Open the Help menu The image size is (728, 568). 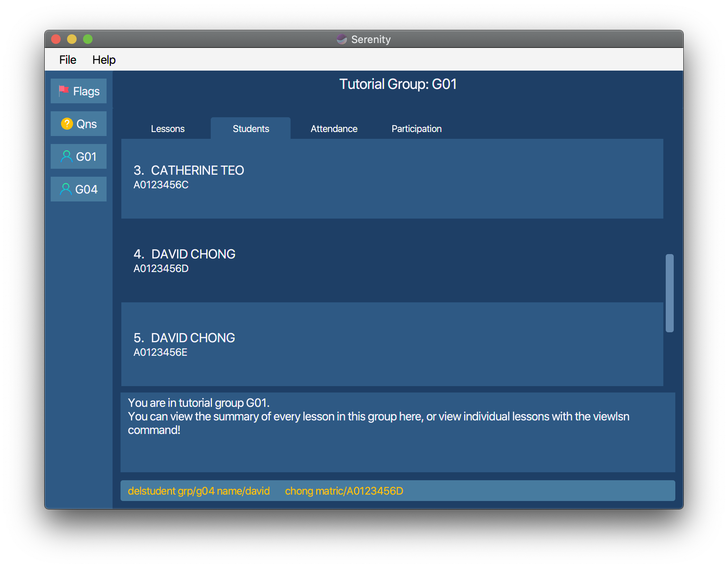[x=104, y=59]
